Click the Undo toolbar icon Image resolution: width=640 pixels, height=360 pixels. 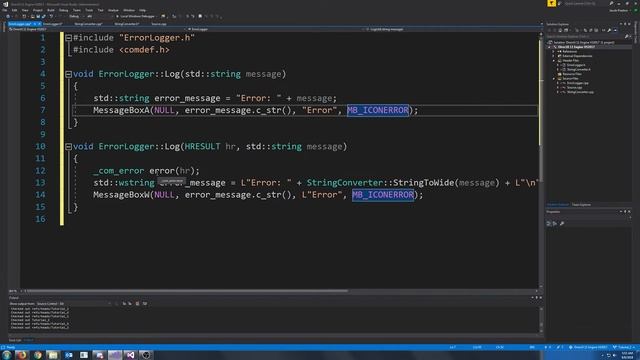pos(51,16)
